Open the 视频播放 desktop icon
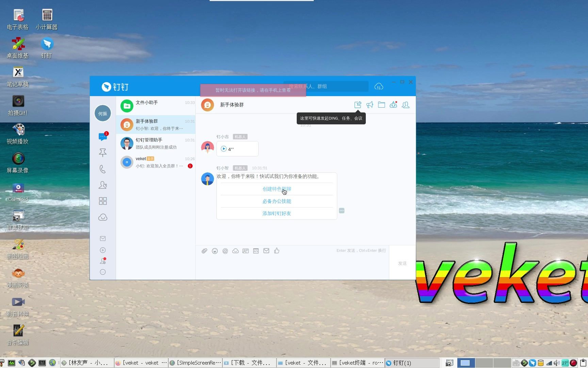This screenshot has height=368, width=588. (18, 134)
